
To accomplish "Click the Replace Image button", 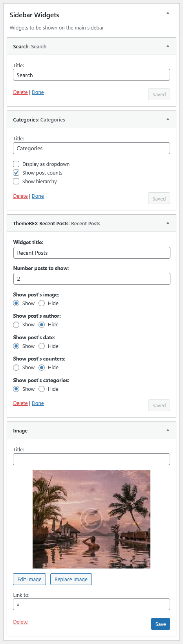I will pyautogui.click(x=71, y=579).
